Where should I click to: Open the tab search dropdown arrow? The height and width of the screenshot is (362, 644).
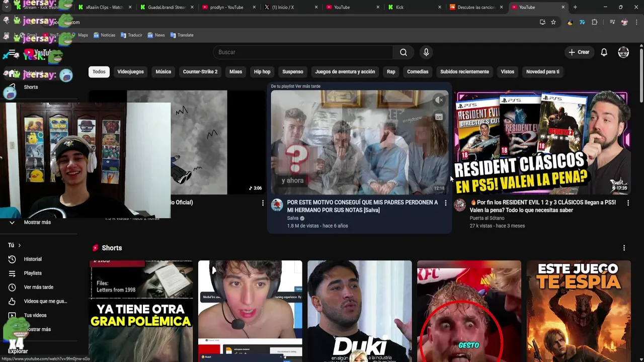coord(6,7)
